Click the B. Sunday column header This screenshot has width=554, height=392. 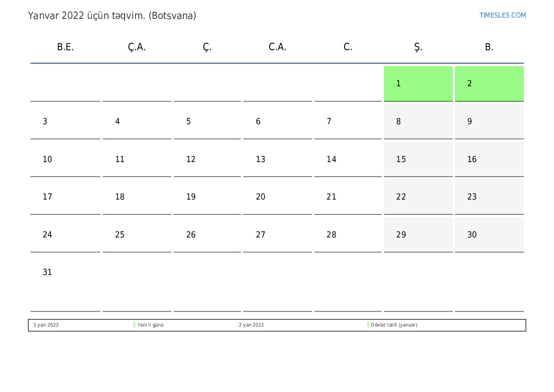tap(489, 47)
